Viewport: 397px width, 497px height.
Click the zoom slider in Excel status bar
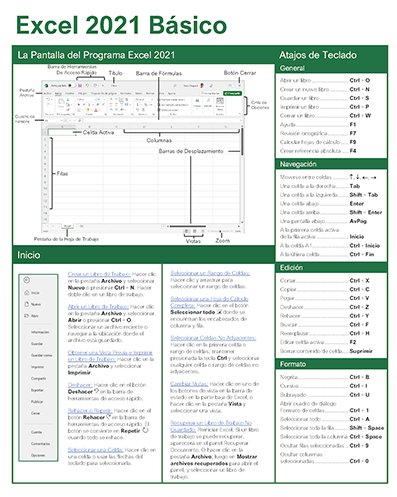point(220,231)
